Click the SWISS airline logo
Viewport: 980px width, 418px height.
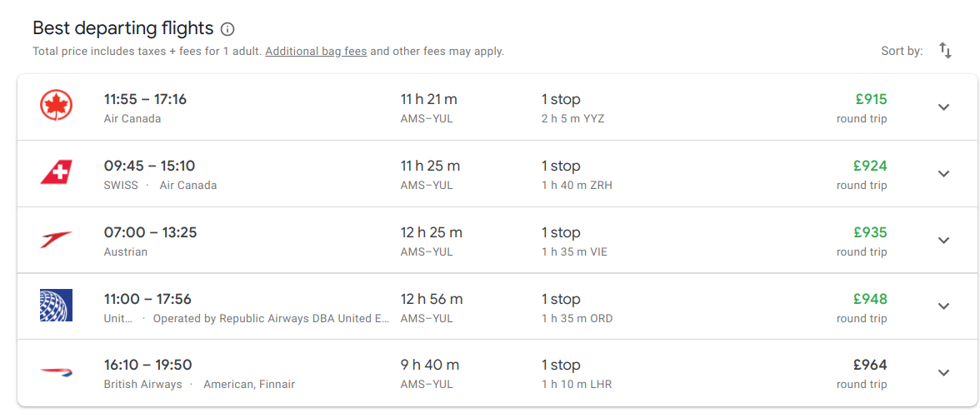coord(57,172)
